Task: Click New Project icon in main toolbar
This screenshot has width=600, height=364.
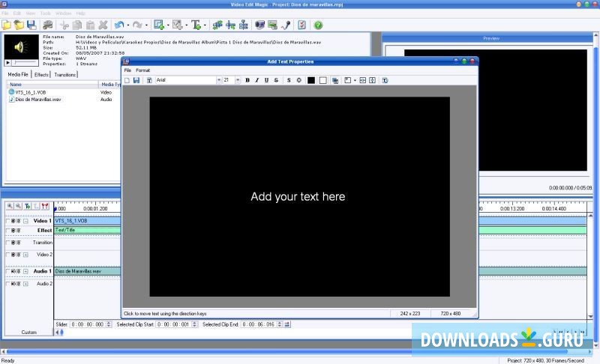Action: pyautogui.click(x=7, y=25)
